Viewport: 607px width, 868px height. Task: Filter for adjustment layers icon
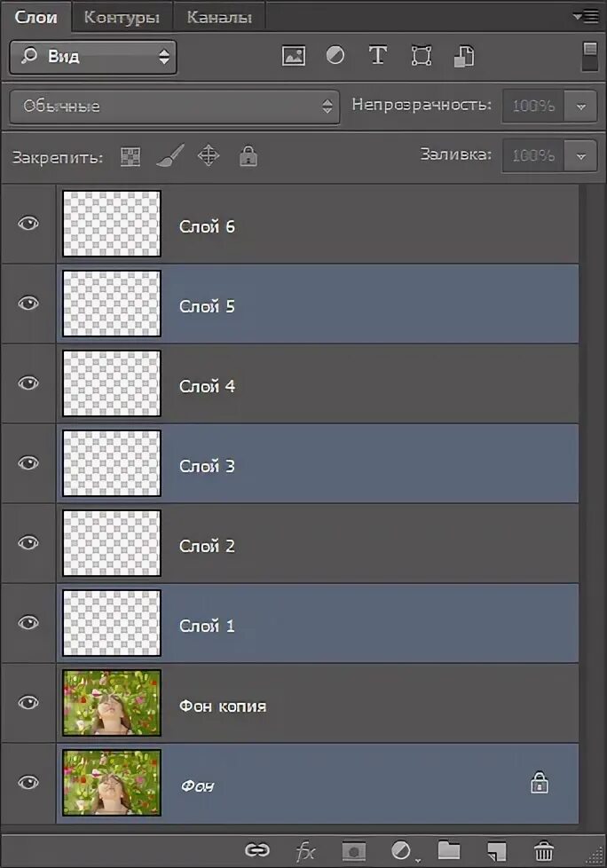coord(335,55)
